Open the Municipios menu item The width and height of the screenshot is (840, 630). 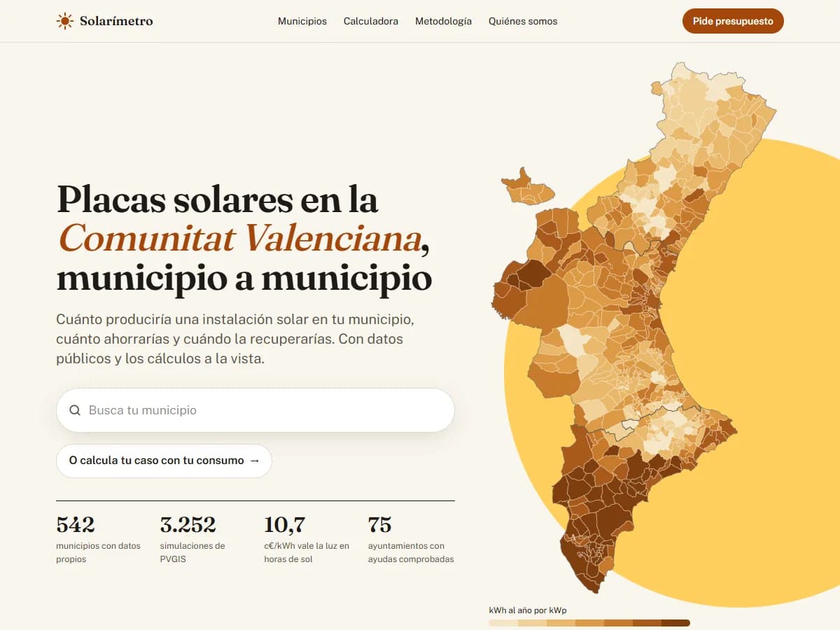tap(302, 21)
